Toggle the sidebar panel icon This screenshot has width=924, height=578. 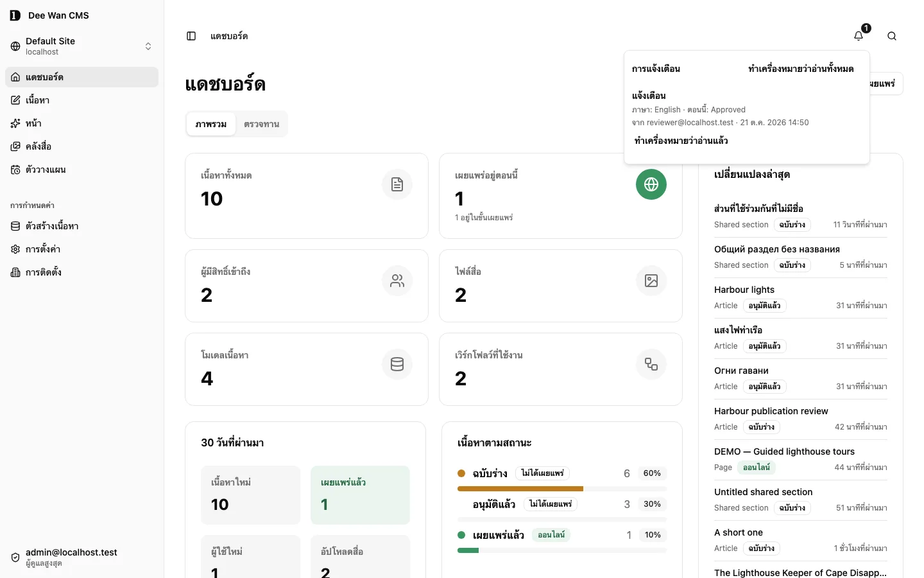[191, 36]
